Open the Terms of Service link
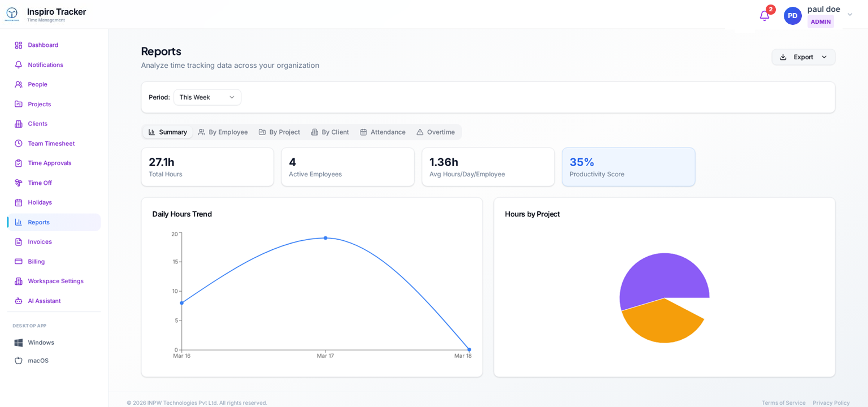 [x=783, y=402]
